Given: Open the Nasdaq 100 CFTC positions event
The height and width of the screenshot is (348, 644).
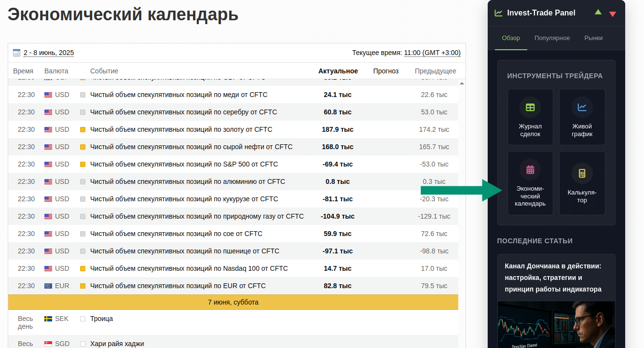Looking at the screenshot, I should click(x=189, y=268).
